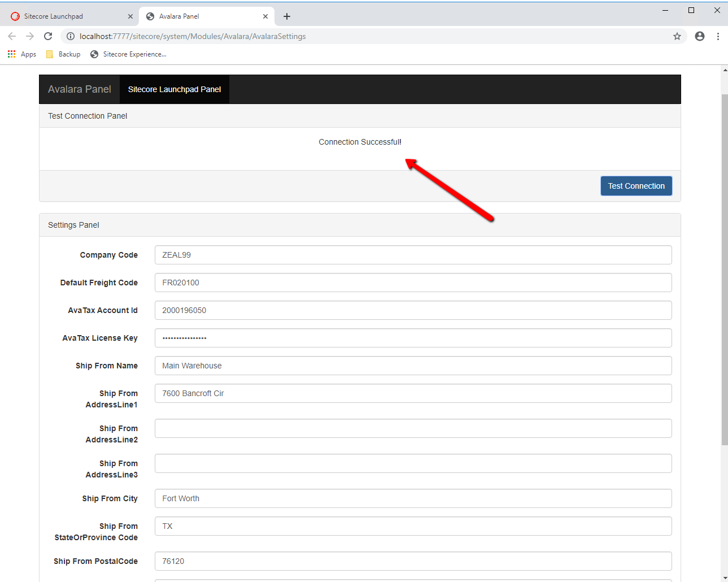
Task: View site information icon in address bar
Action: [71, 36]
